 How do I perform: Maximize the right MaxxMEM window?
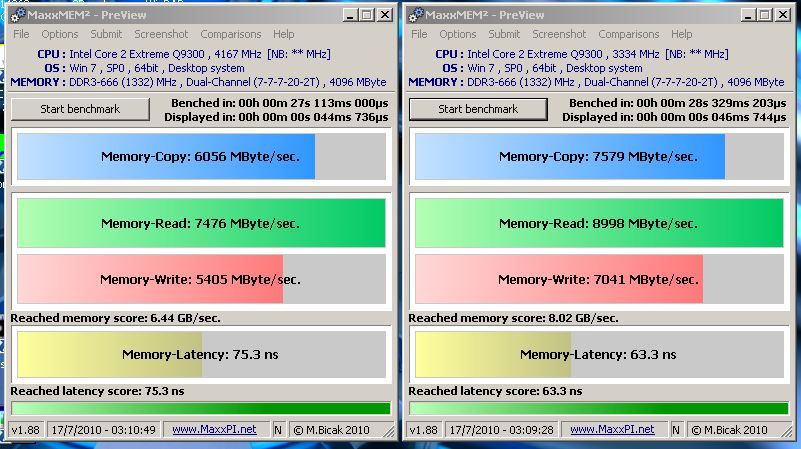(765, 15)
